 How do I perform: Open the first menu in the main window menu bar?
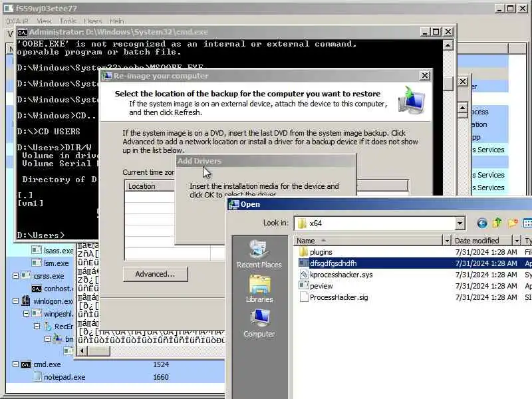point(17,21)
